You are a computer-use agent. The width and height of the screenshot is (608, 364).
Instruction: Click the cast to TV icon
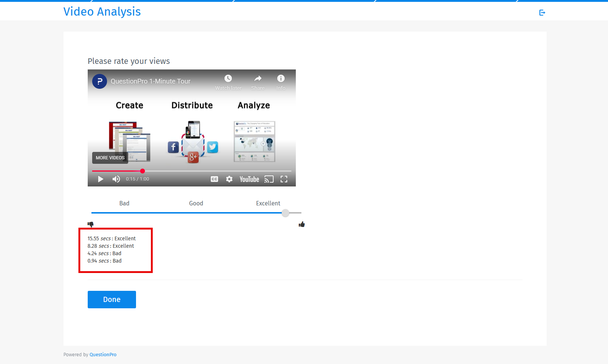pos(269,179)
